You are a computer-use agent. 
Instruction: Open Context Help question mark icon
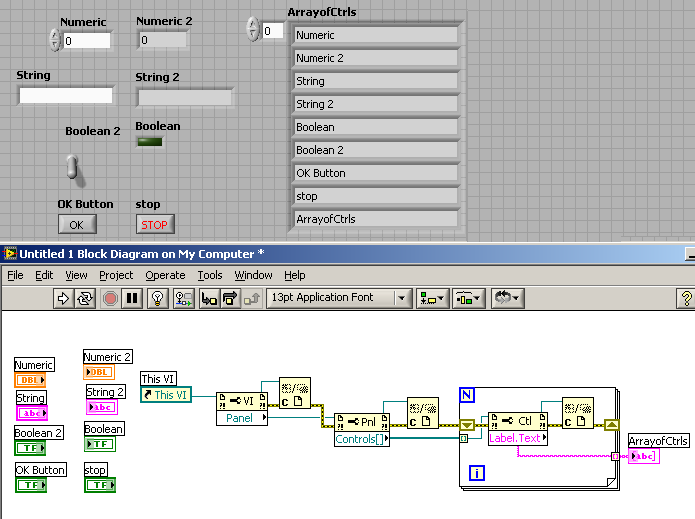click(x=686, y=298)
